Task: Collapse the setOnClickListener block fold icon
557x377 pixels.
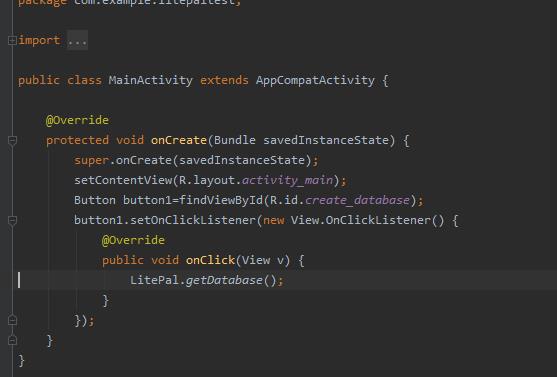Action: (12, 220)
